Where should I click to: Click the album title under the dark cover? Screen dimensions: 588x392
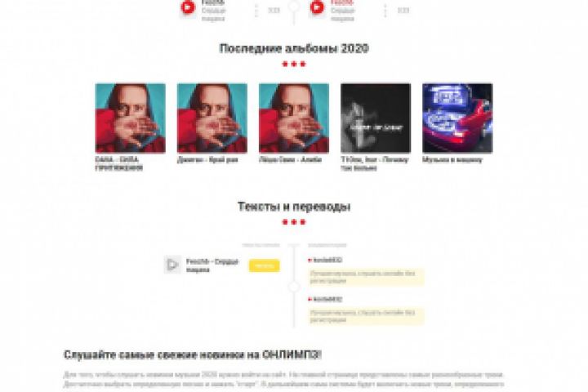(x=374, y=164)
